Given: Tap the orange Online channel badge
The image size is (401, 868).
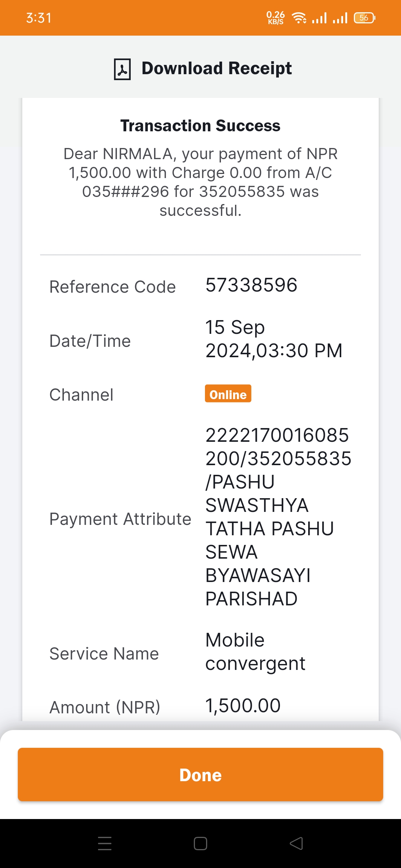Looking at the screenshot, I should click(x=228, y=394).
